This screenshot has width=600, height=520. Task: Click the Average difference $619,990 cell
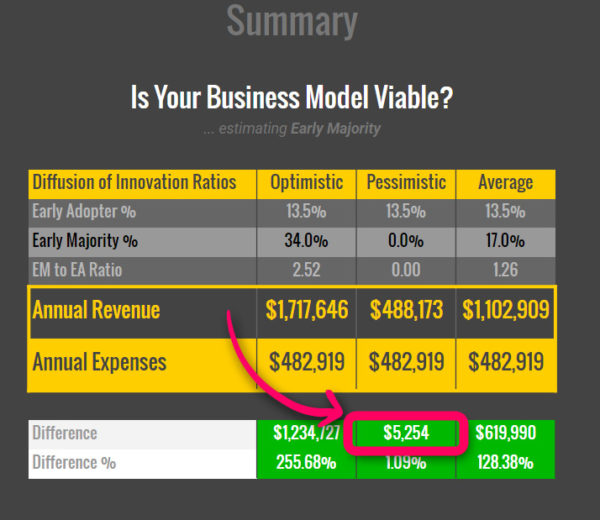tap(505, 433)
